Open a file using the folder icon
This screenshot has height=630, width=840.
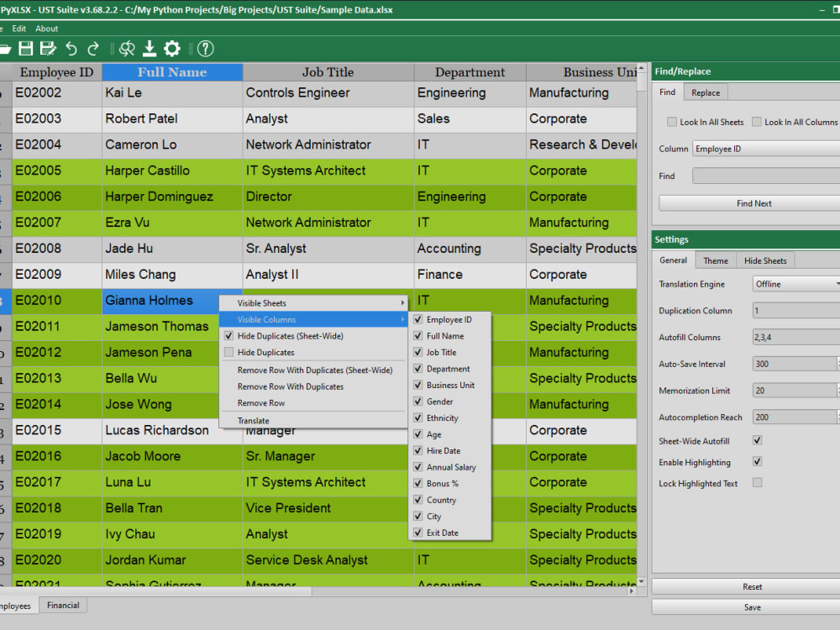pos(4,49)
